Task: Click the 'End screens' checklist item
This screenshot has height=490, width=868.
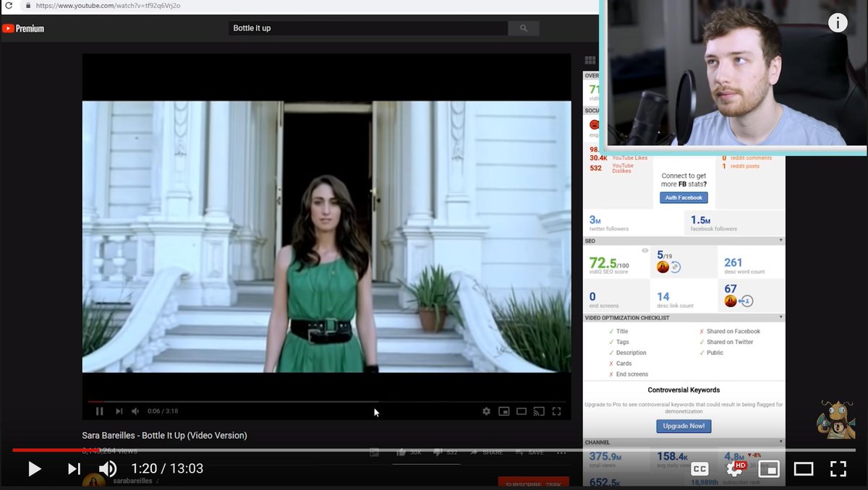Action: click(x=631, y=374)
